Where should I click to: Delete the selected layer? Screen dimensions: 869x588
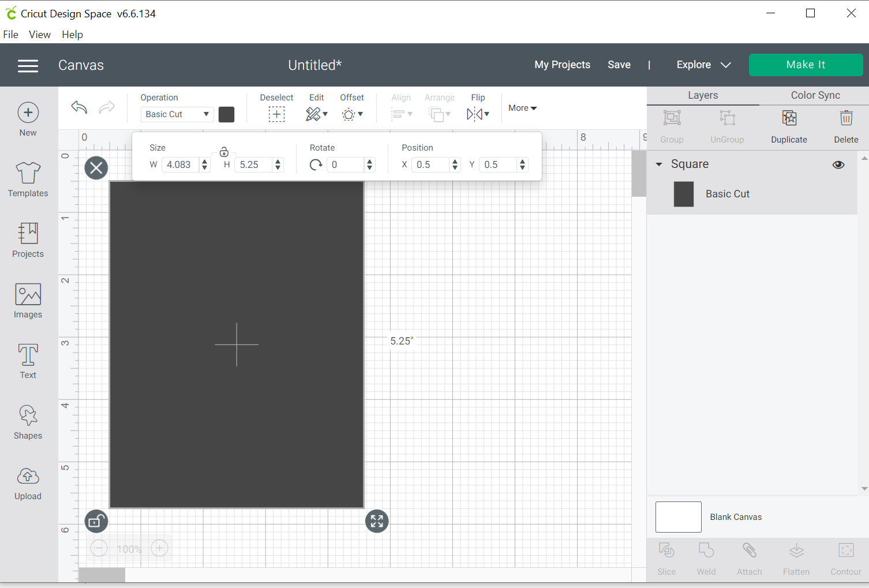tap(846, 126)
